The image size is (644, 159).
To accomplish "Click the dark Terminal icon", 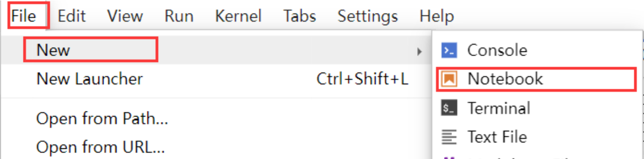I will pos(449,108).
